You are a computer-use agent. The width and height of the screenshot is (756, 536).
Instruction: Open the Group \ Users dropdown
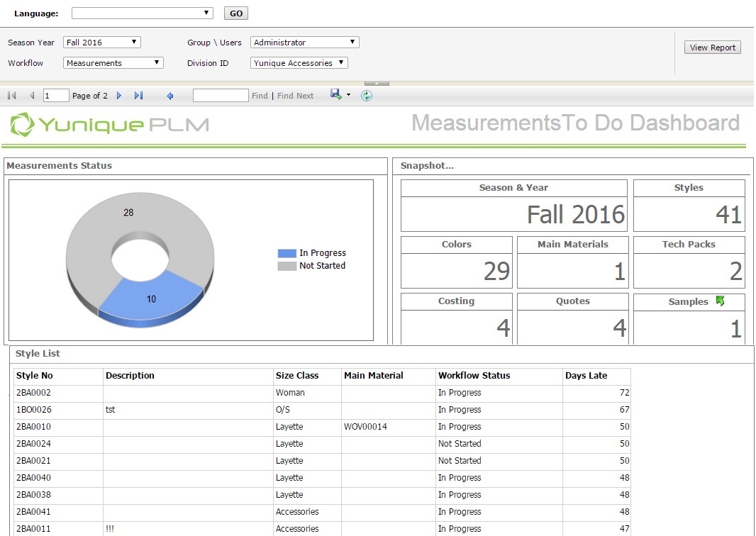tap(305, 42)
